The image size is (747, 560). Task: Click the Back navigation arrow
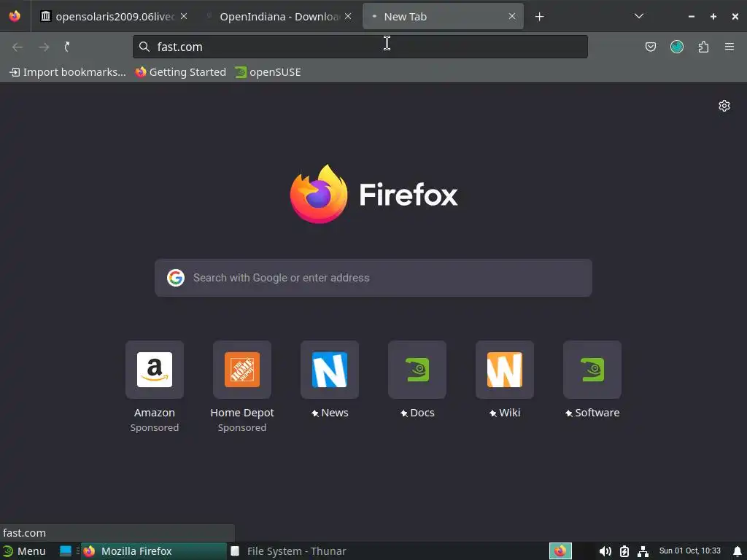tap(18, 47)
